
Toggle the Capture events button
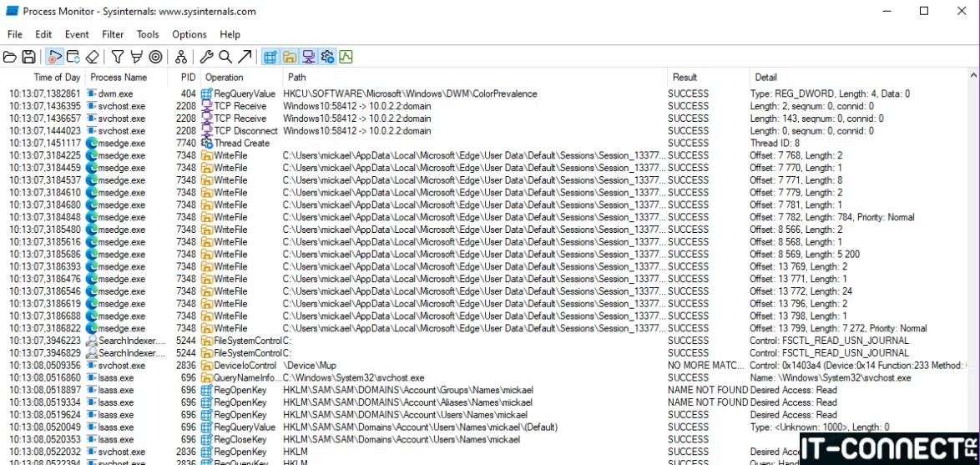pyautogui.click(x=55, y=57)
